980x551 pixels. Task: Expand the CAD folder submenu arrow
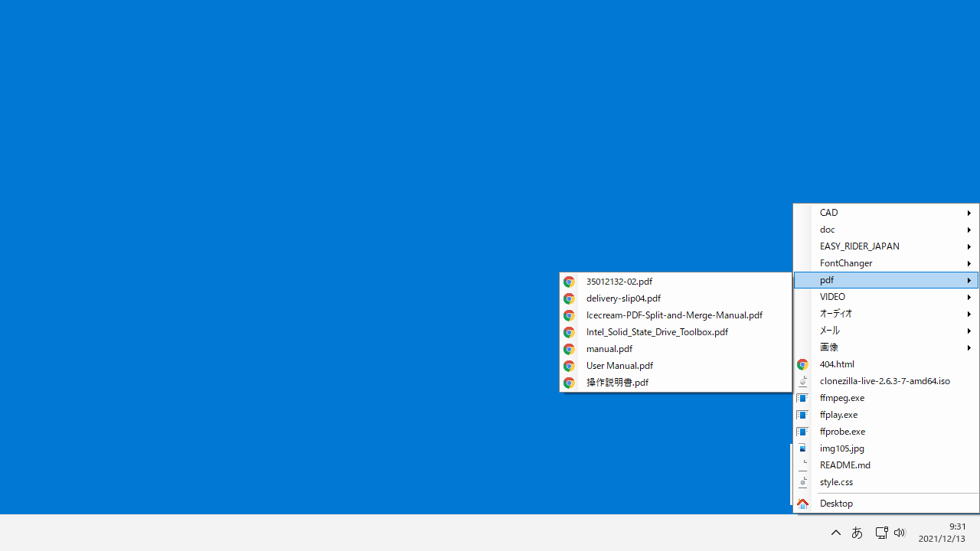click(969, 213)
